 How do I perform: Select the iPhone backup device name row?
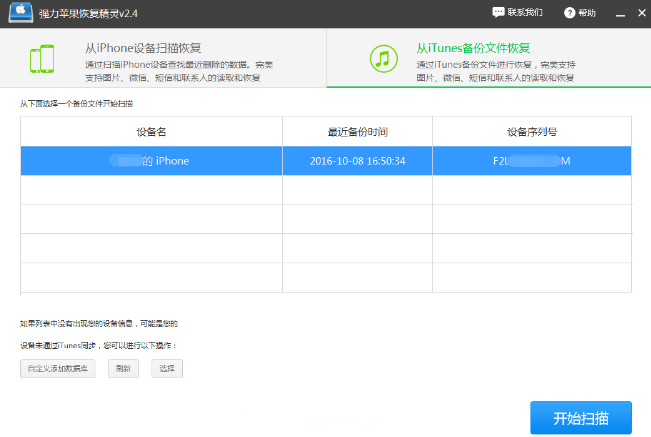[151, 161]
